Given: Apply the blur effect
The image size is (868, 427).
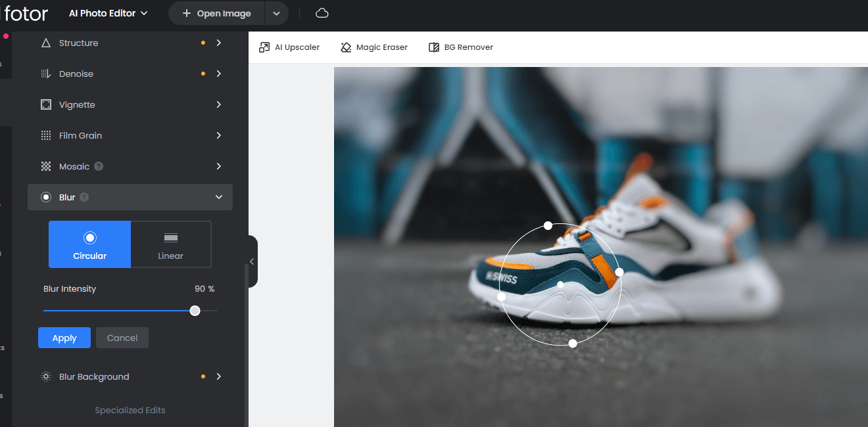Looking at the screenshot, I should [64, 338].
